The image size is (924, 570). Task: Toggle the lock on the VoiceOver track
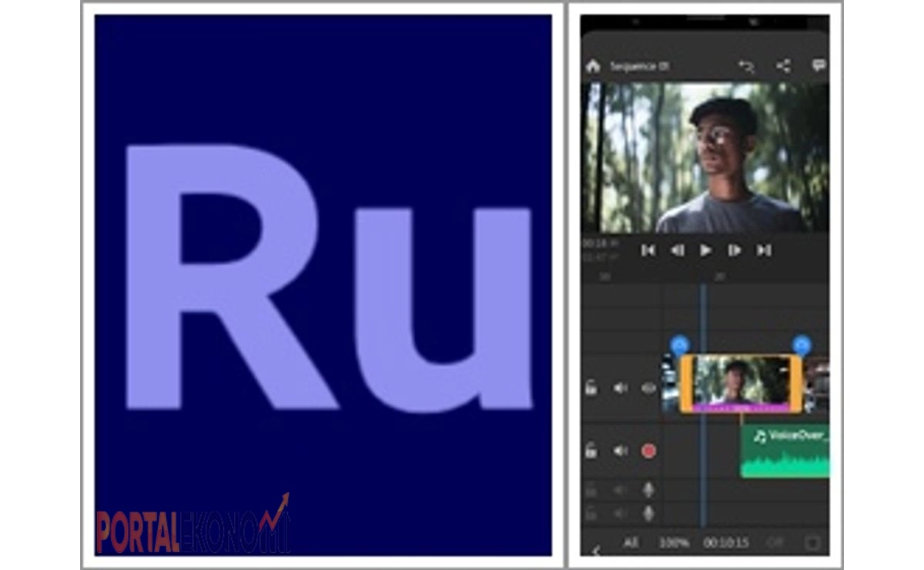coord(591,451)
